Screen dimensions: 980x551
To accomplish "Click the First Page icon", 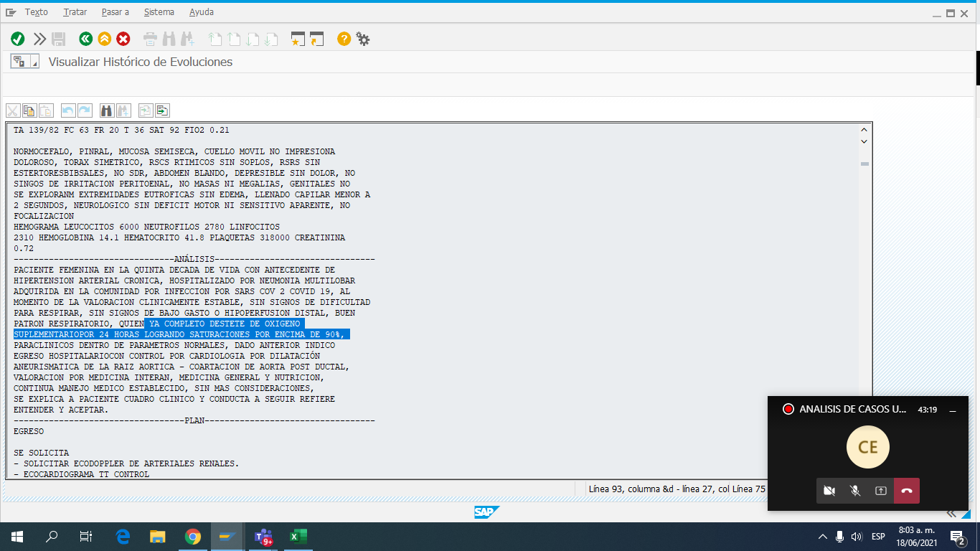I will (215, 39).
